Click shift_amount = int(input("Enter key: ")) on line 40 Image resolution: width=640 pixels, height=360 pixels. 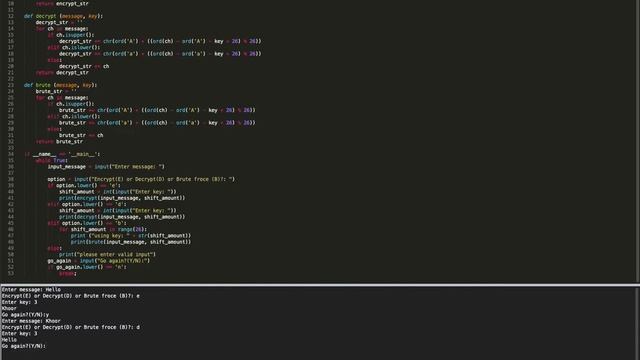(x=118, y=192)
